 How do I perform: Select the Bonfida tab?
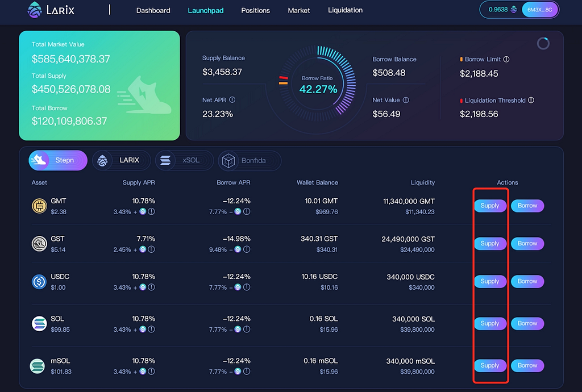pos(250,160)
